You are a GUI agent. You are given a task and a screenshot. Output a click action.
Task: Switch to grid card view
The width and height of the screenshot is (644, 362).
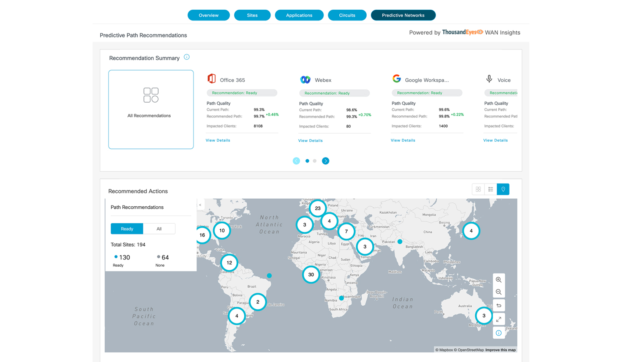click(478, 189)
